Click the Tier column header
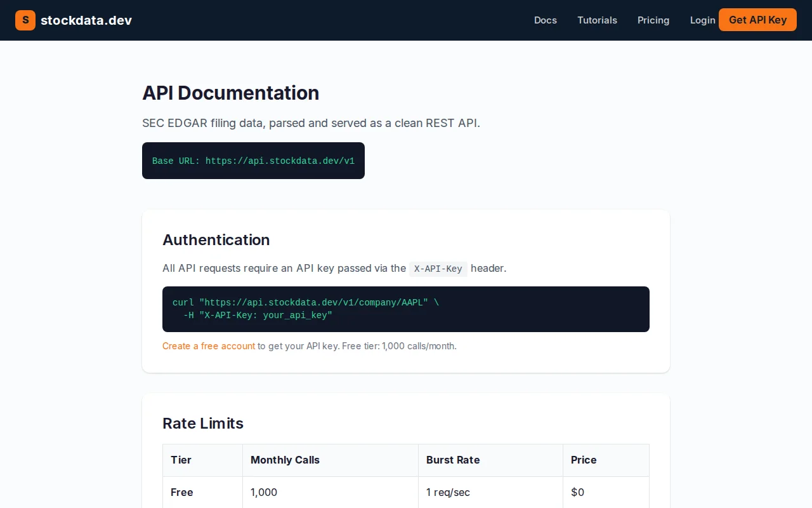The width and height of the screenshot is (812, 508). (x=203, y=460)
